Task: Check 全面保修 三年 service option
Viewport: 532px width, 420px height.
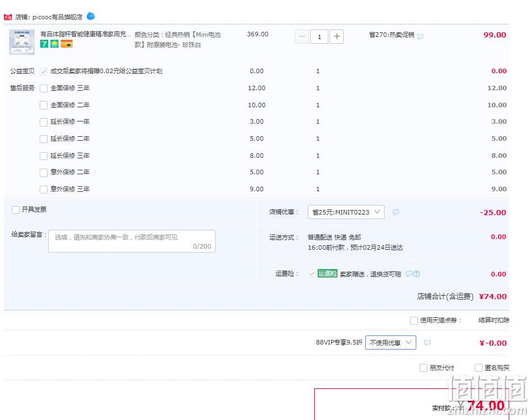Action: coord(44,89)
